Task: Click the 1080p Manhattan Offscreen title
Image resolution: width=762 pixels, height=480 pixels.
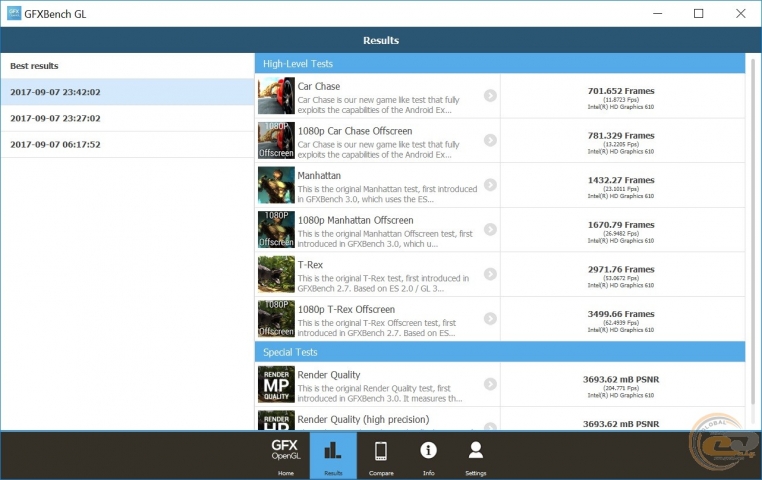Action: click(x=355, y=220)
